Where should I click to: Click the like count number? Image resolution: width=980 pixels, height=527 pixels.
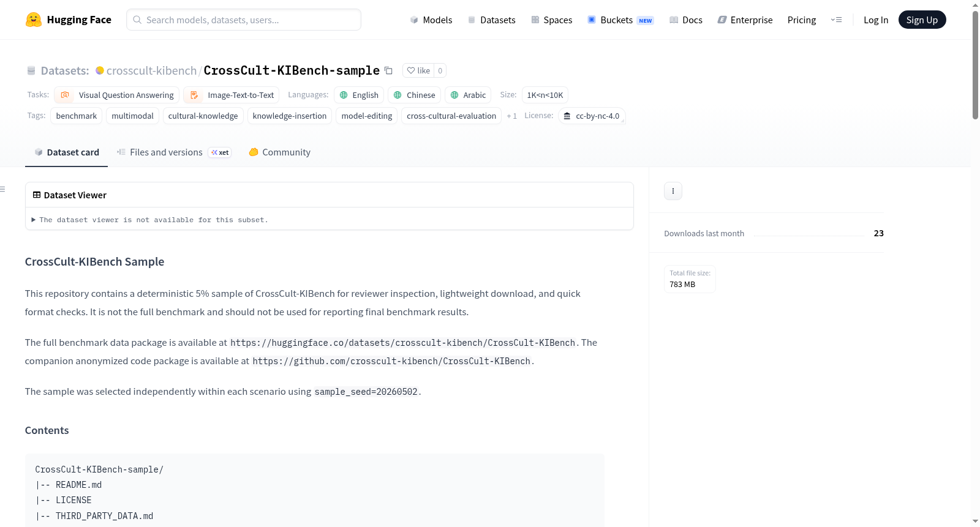[440, 70]
